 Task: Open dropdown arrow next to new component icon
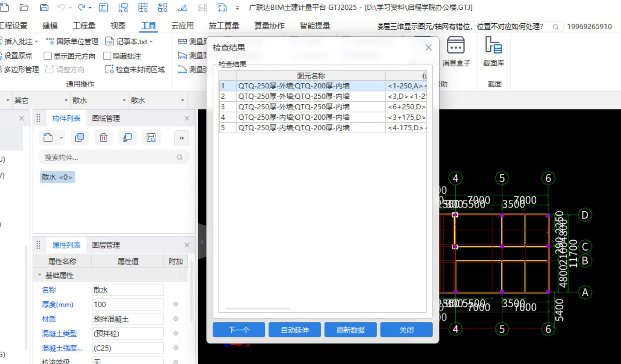[x=61, y=138]
